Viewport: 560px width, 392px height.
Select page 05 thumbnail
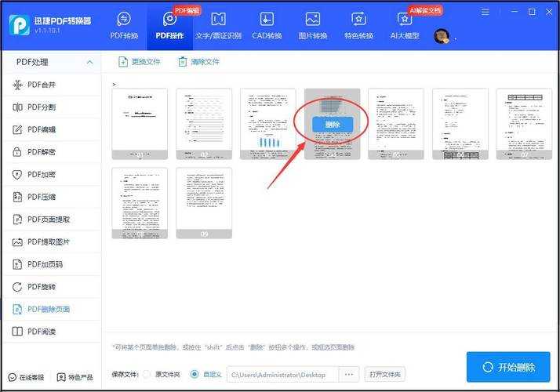(396, 124)
